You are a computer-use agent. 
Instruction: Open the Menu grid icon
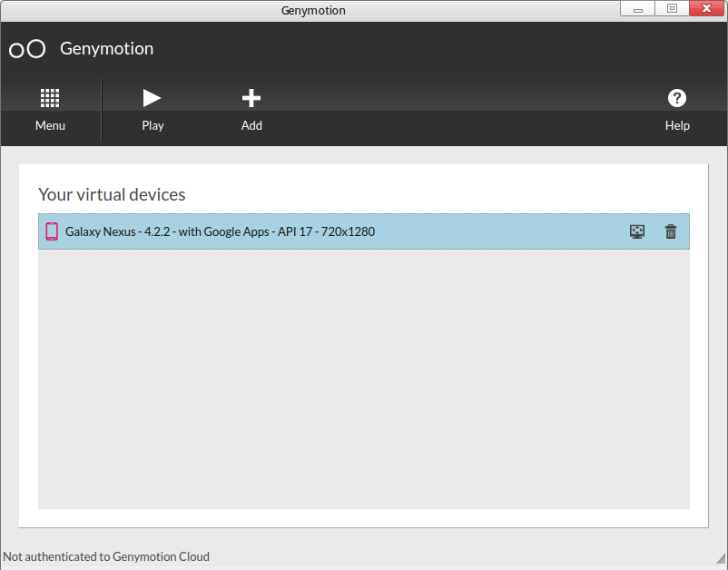[x=50, y=98]
